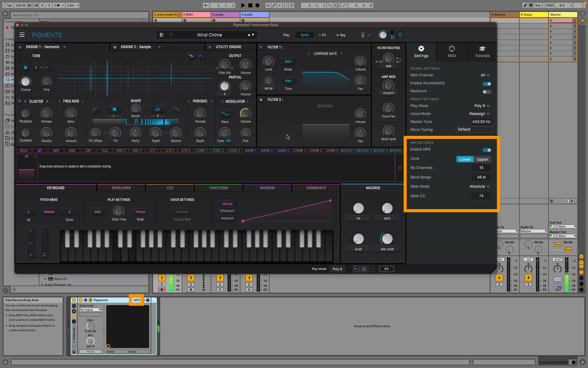Image resolution: width=588 pixels, height=368 pixels.
Task: Disable the Enable MPE switch
Action: (487, 150)
